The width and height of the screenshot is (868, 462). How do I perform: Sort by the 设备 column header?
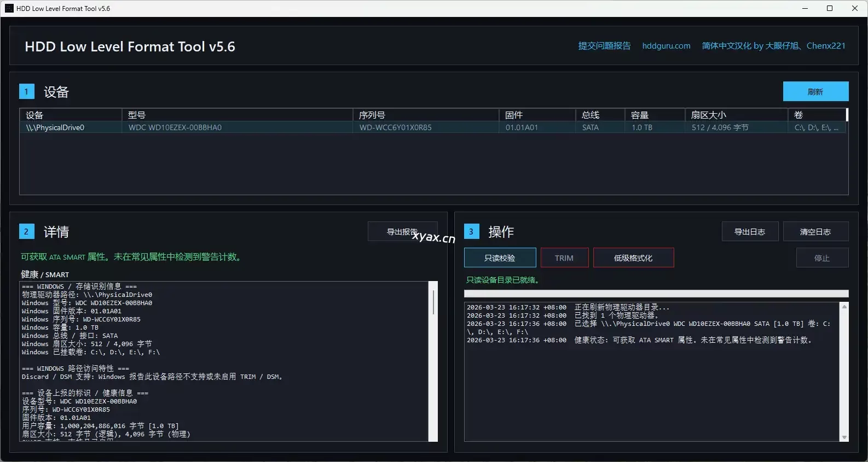pos(71,115)
